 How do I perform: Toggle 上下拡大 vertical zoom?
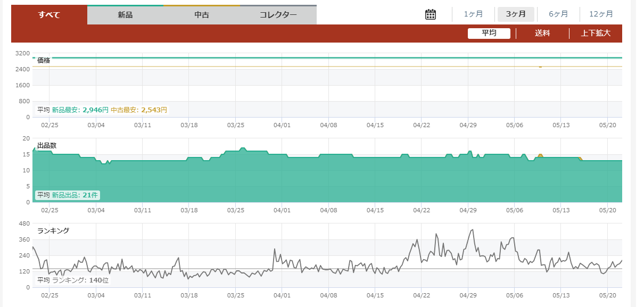click(x=596, y=34)
